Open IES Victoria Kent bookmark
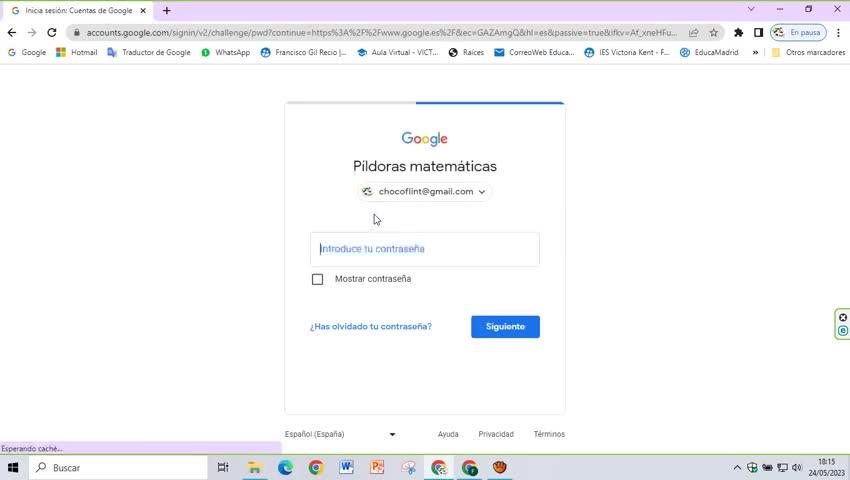This screenshot has height=480, width=850. click(x=627, y=52)
